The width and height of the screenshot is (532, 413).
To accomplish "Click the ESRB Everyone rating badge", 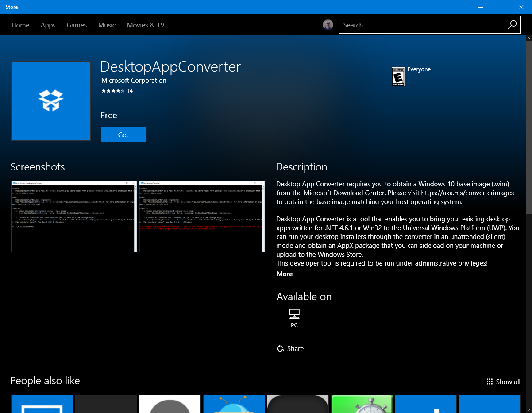I will (397, 77).
